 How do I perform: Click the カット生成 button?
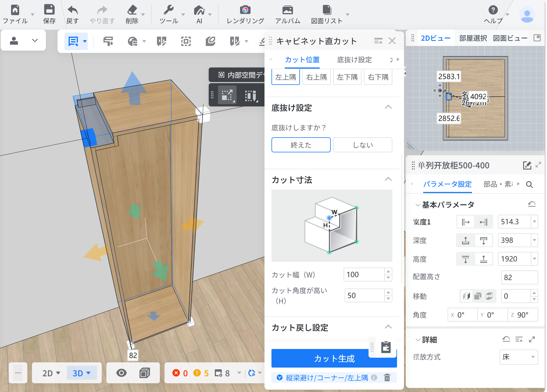334,359
